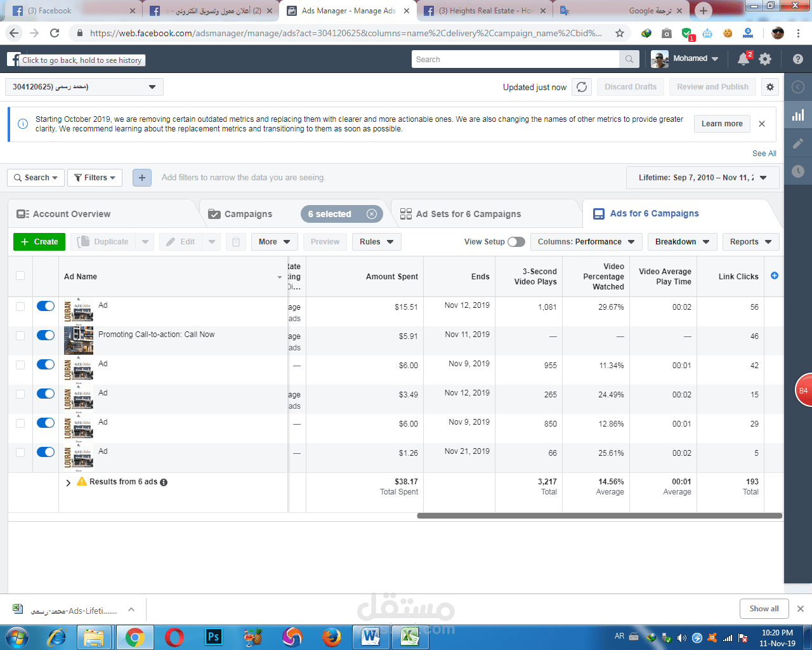Open the Search dropdown in filter bar
812x650 pixels.
click(36, 178)
